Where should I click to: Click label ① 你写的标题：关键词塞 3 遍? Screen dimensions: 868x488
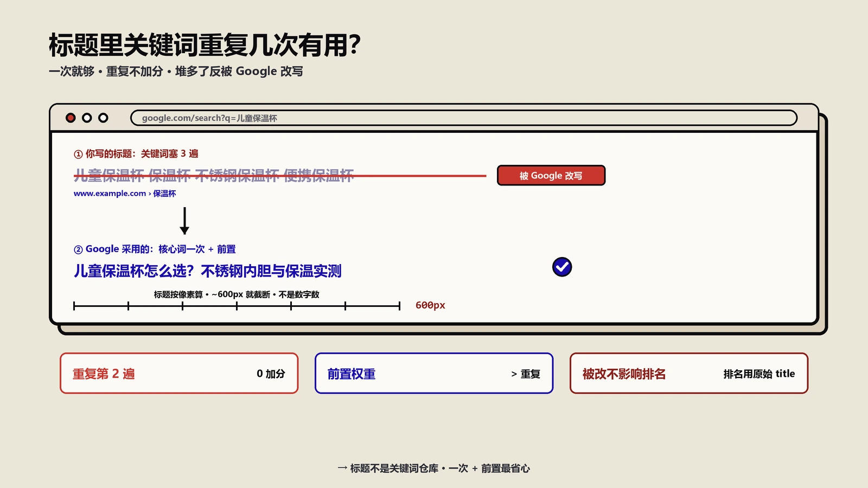(136, 154)
